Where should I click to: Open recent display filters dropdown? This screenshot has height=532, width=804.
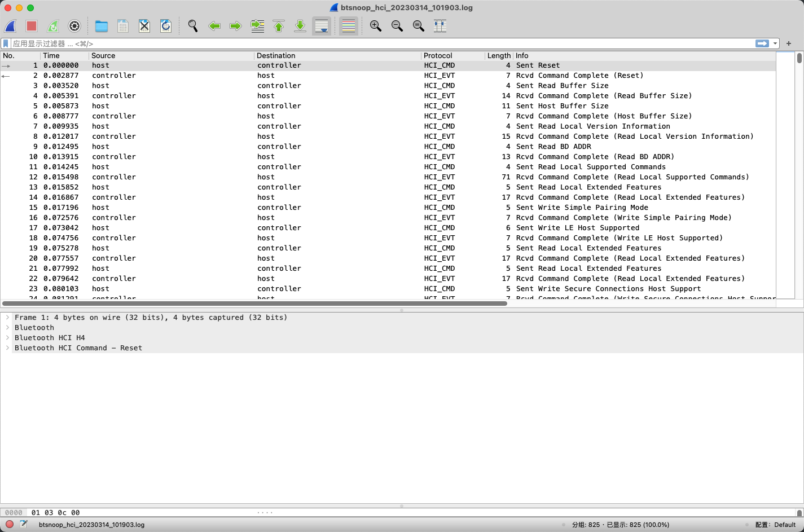[x=776, y=43]
